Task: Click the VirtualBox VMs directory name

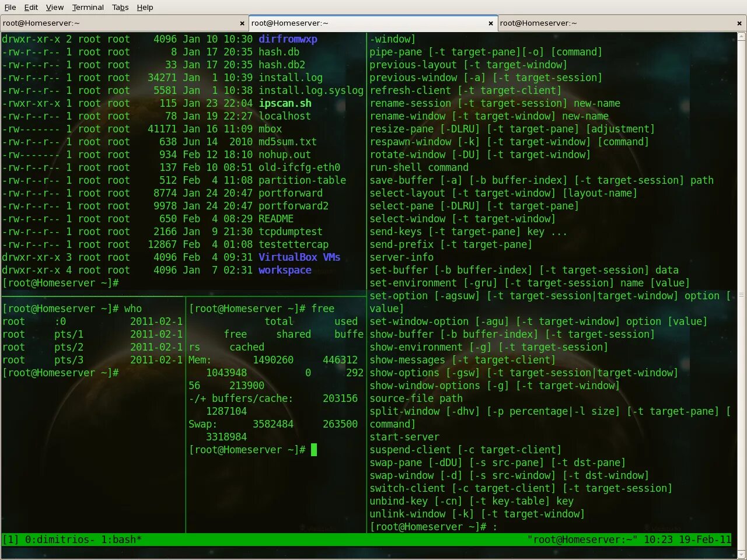Action: pyautogui.click(x=299, y=257)
